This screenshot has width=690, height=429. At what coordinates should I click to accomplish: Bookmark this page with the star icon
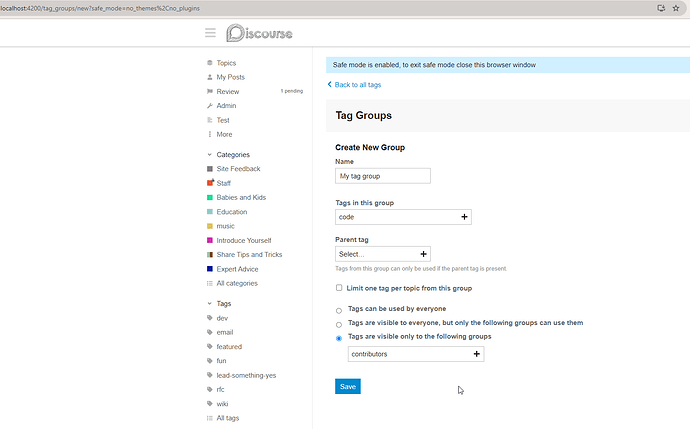[676, 8]
